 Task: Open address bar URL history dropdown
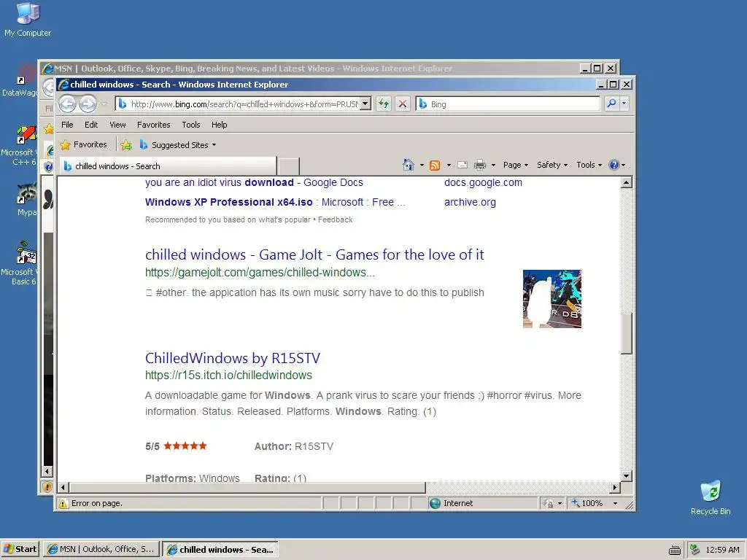[365, 104]
